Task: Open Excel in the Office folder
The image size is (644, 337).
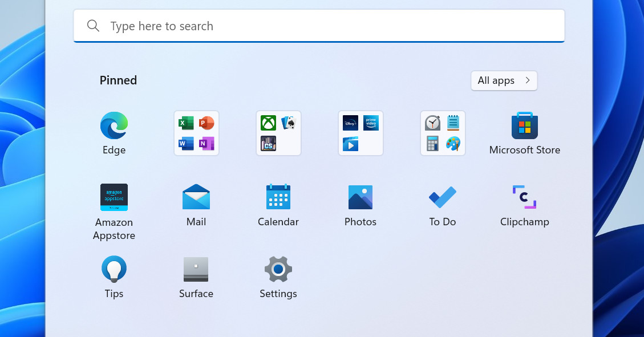Action: tap(186, 123)
